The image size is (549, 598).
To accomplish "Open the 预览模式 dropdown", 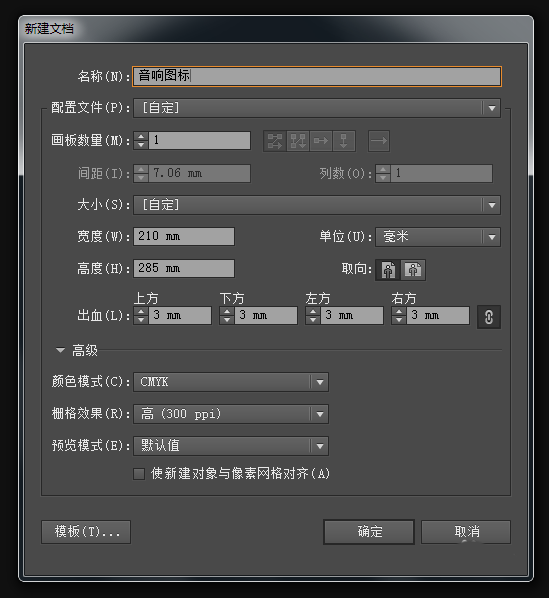I will coord(231,446).
